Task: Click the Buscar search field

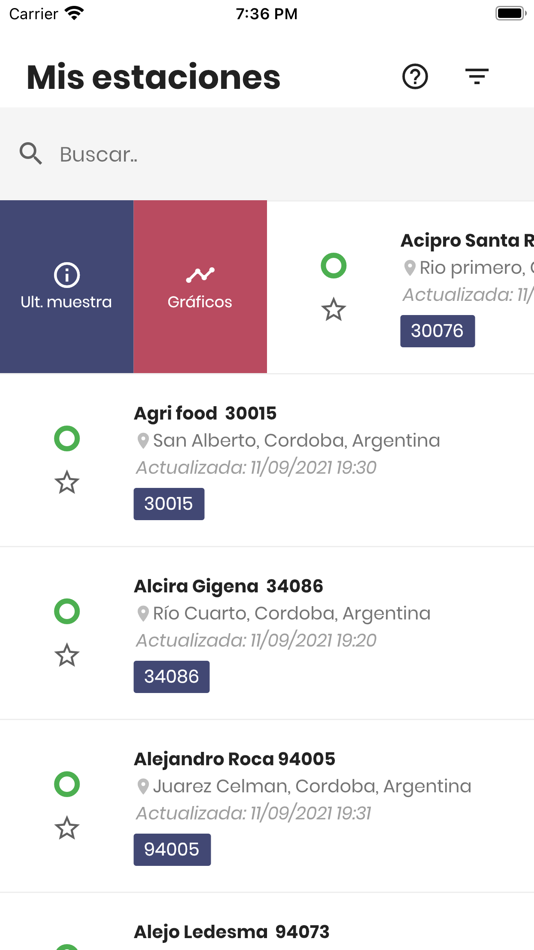Action: 267,154
